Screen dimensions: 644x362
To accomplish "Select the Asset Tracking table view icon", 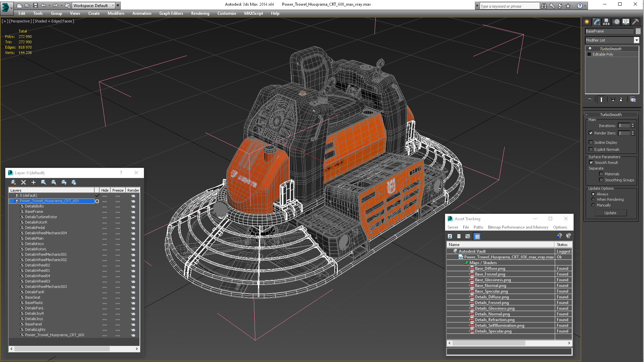I will click(x=477, y=236).
